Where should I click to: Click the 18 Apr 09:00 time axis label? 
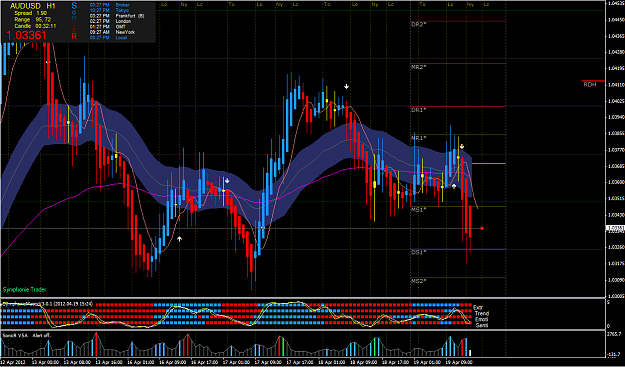(364, 363)
